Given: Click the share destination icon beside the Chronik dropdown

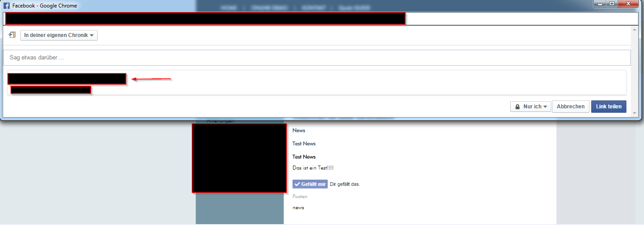Looking at the screenshot, I should (12, 35).
